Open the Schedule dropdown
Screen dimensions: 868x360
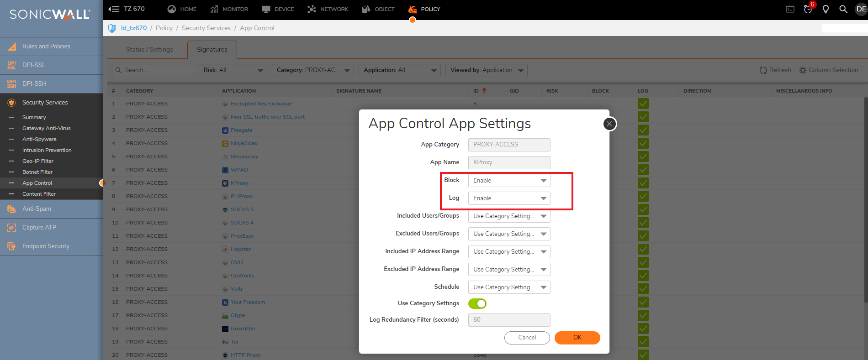click(x=509, y=287)
